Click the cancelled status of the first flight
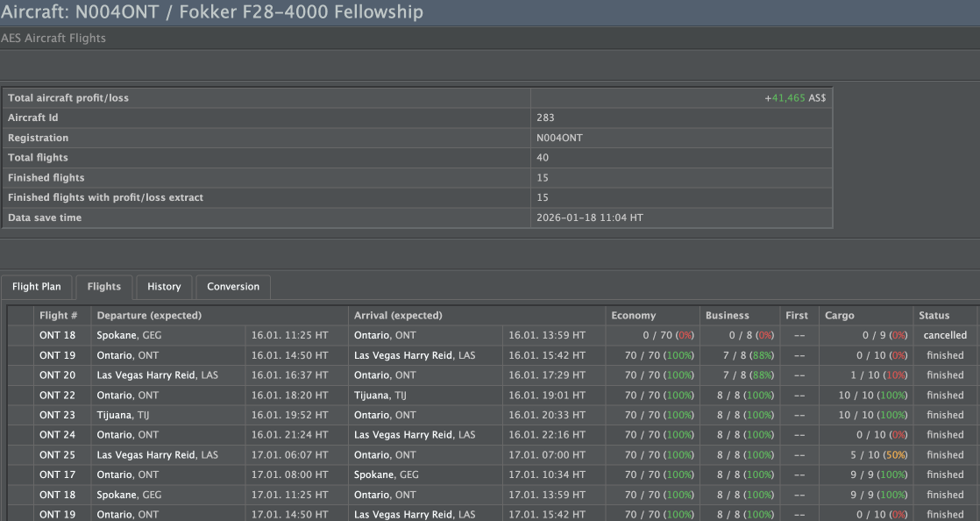The image size is (980, 521). tap(945, 335)
